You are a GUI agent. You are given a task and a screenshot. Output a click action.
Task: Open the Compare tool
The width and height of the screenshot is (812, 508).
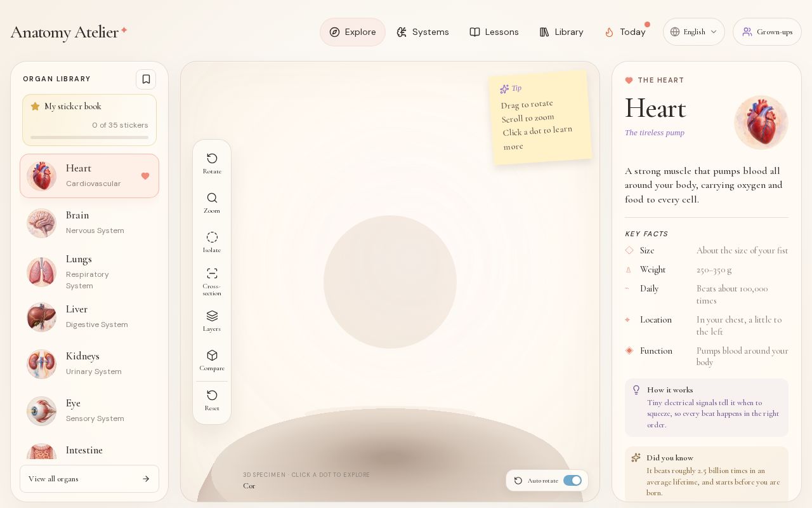click(212, 360)
